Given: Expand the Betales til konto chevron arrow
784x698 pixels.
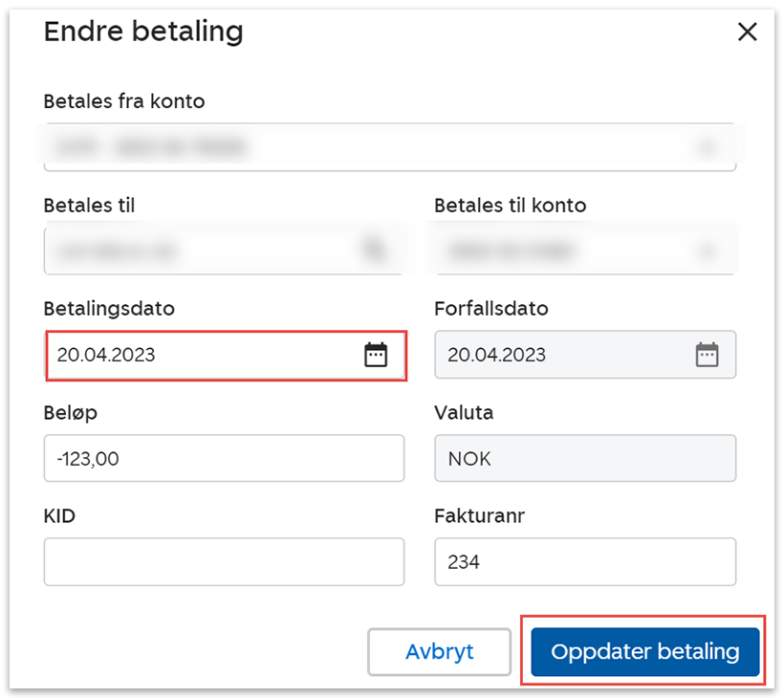Looking at the screenshot, I should click(707, 251).
